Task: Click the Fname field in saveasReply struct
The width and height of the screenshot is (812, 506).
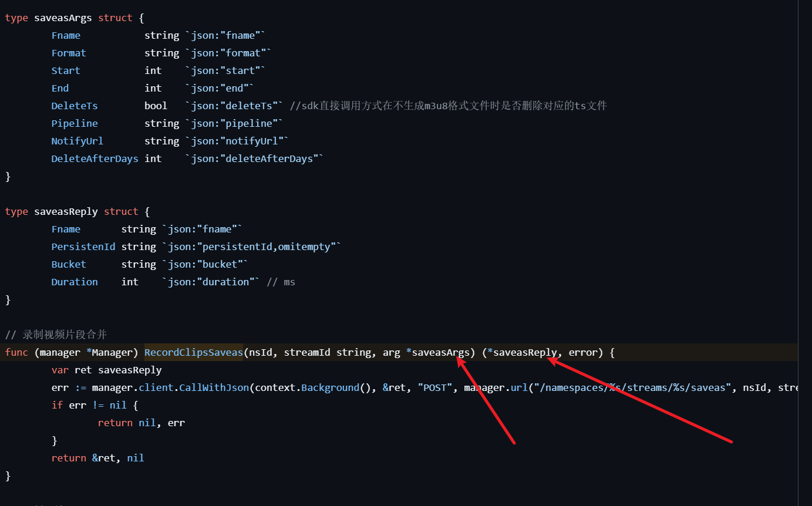Action: pyautogui.click(x=66, y=229)
